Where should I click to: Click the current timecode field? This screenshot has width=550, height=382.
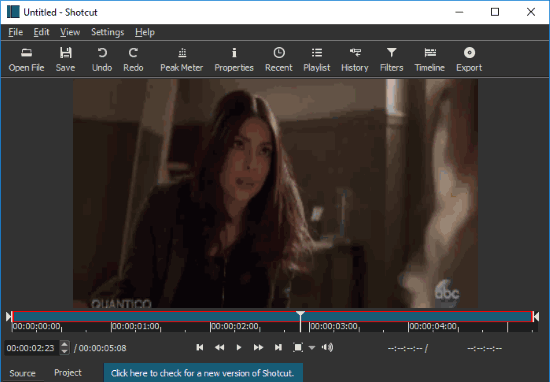coord(31,348)
